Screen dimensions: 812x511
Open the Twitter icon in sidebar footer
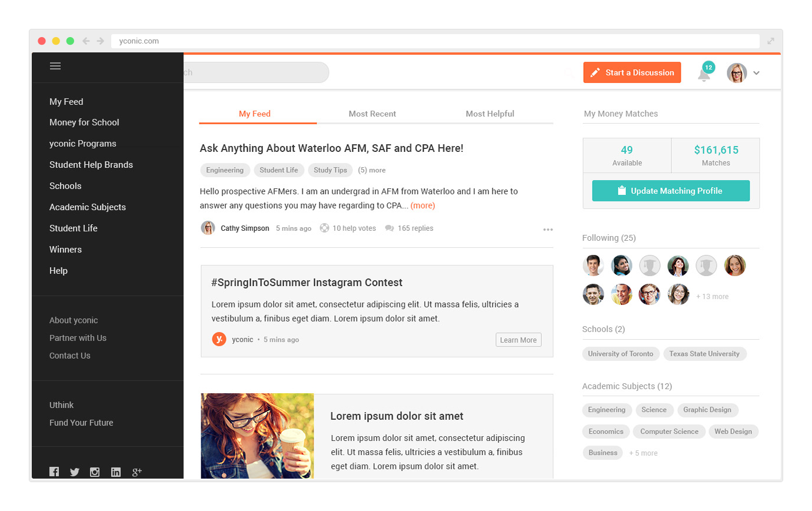74,472
